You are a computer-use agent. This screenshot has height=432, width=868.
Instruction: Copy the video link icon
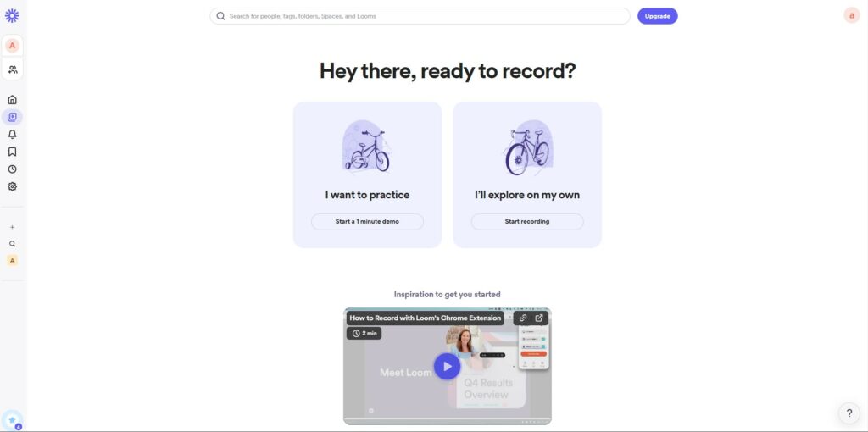tap(523, 318)
